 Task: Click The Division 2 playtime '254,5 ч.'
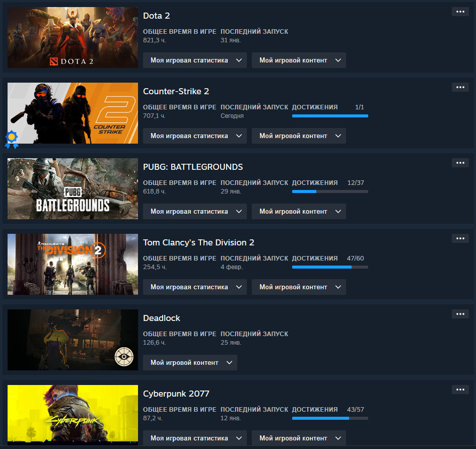click(155, 267)
